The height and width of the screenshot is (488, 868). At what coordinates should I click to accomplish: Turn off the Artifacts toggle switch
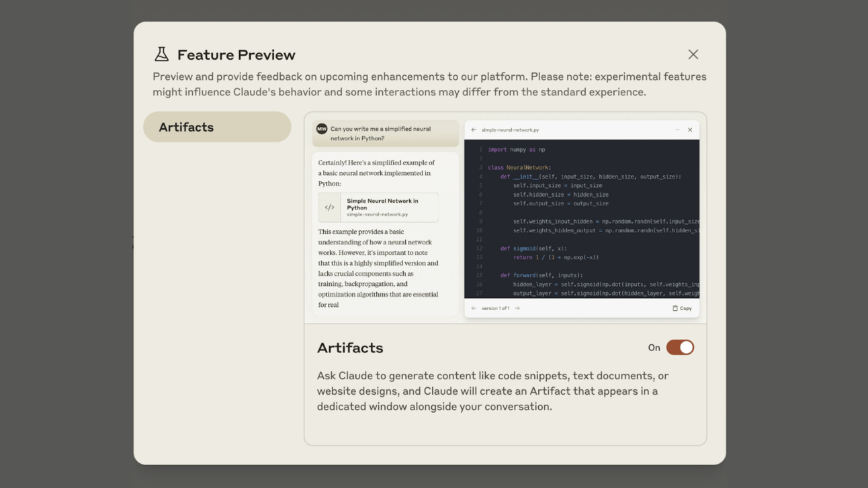coord(680,348)
